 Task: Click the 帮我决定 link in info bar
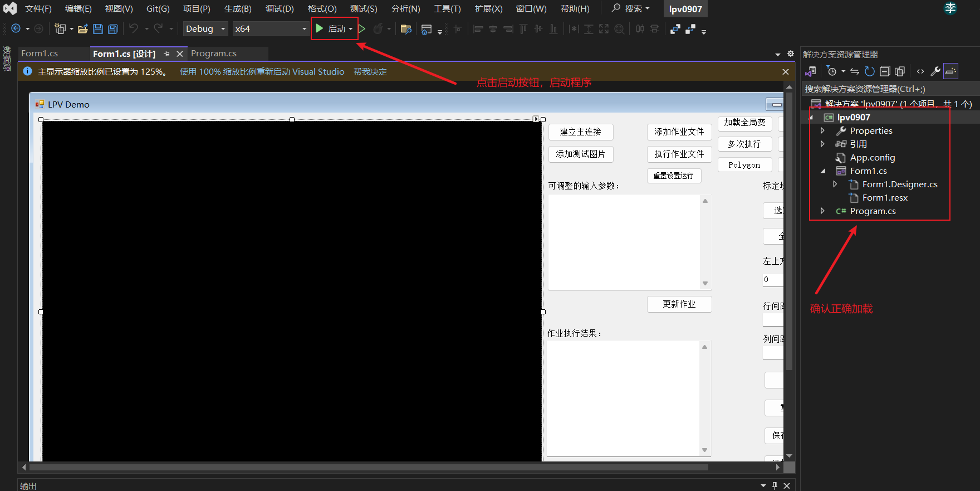tap(370, 72)
